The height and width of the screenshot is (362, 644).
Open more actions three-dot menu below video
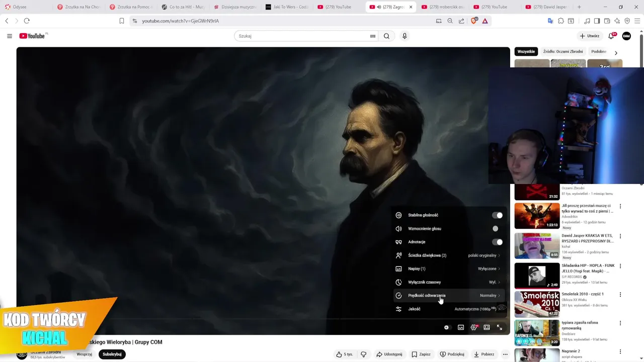point(505,354)
